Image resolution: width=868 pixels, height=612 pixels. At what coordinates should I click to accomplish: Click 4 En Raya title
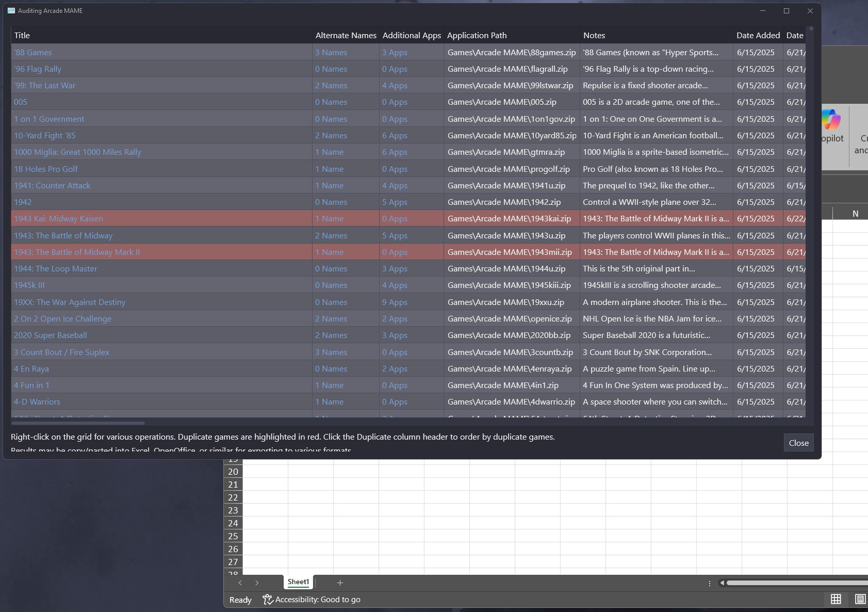(x=31, y=369)
